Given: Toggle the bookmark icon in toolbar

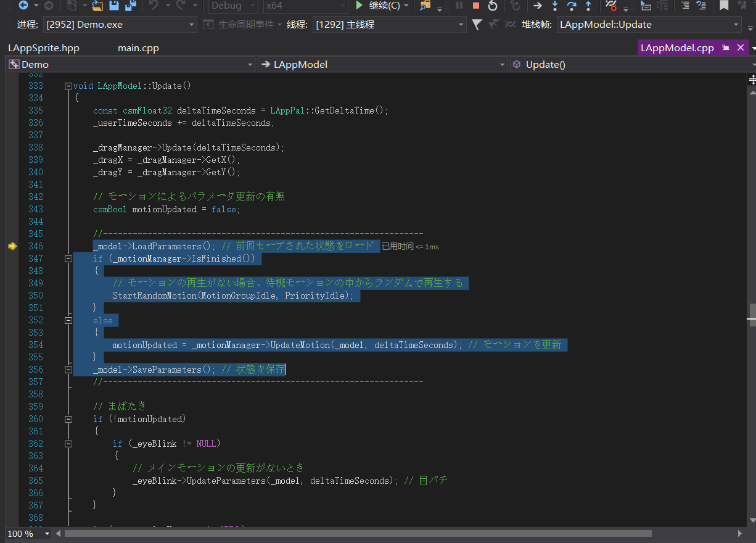Looking at the screenshot, I should pyautogui.click(x=724, y=6).
